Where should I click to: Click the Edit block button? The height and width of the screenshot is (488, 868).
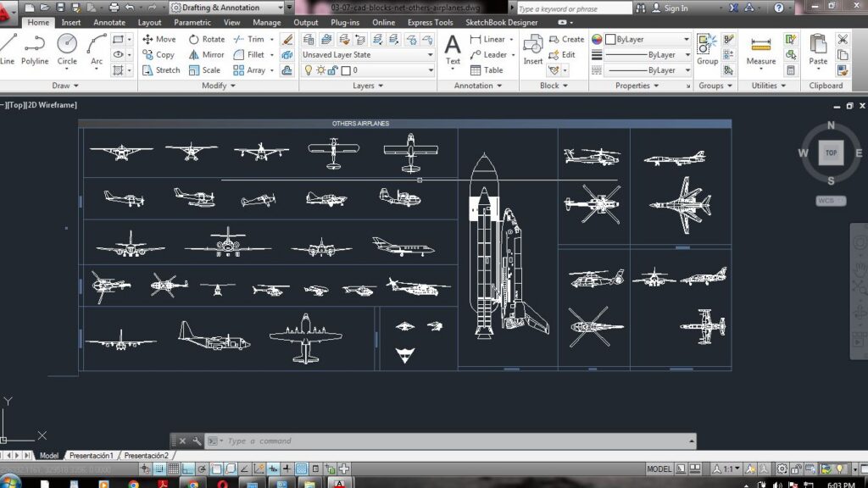(x=562, y=55)
